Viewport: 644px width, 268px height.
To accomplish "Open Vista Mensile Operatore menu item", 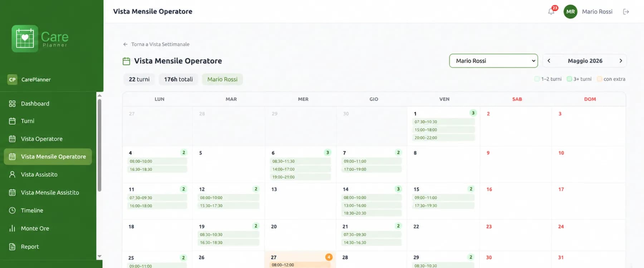I will click(x=48, y=157).
